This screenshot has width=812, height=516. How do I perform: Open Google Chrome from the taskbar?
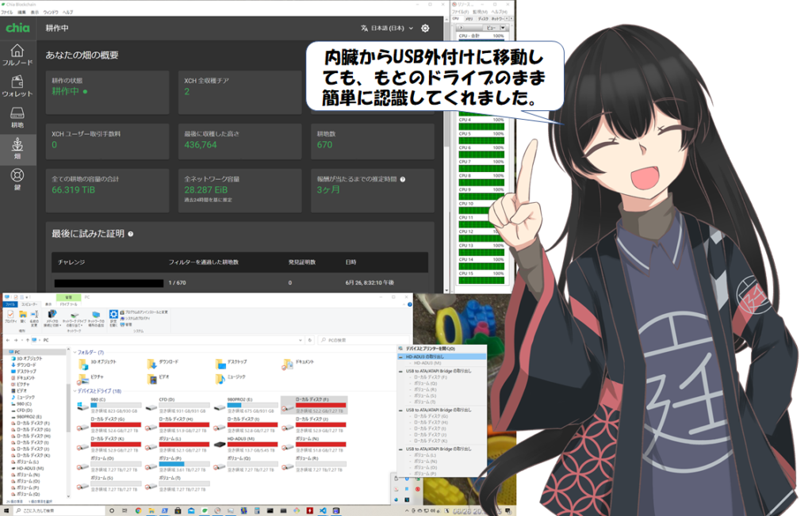138,510
